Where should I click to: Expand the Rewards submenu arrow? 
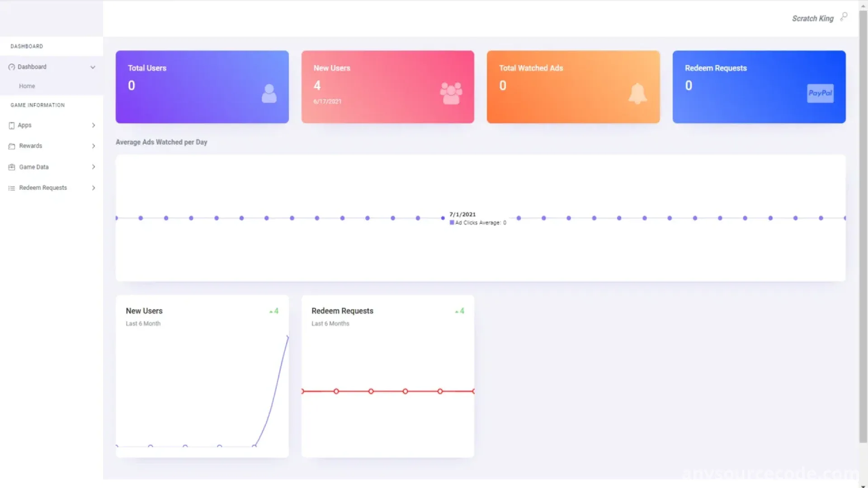pos(94,146)
